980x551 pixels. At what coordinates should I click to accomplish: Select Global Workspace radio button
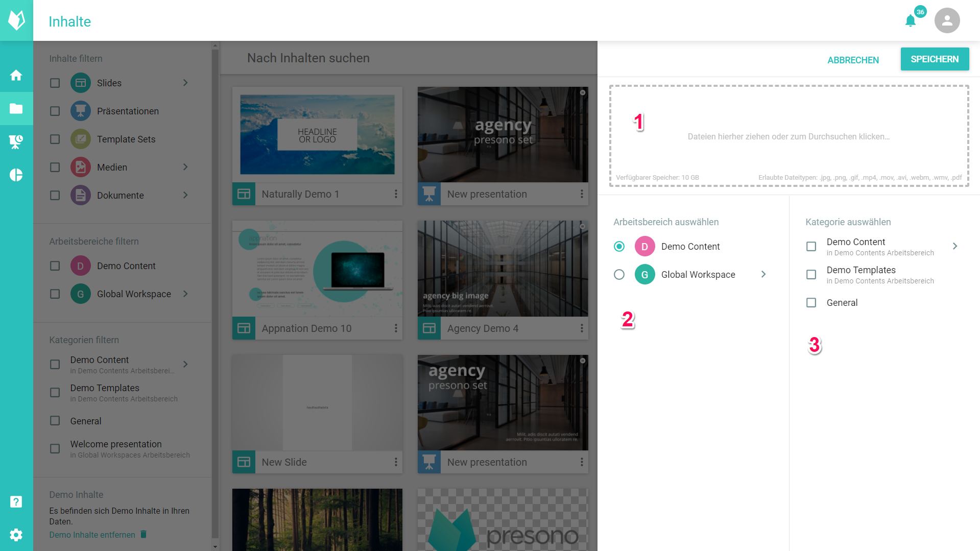click(619, 275)
